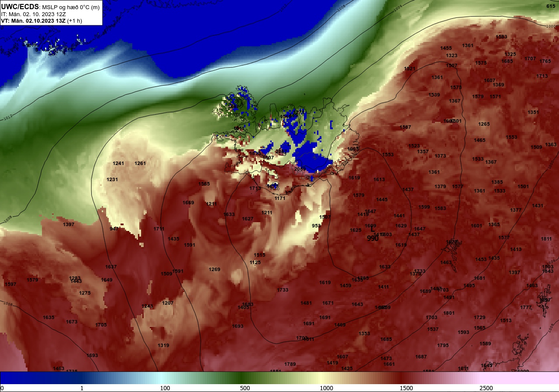Click the UWC/ECDS title label
Image resolution: width=559 pixels, height=392 pixels.
pos(20,7)
